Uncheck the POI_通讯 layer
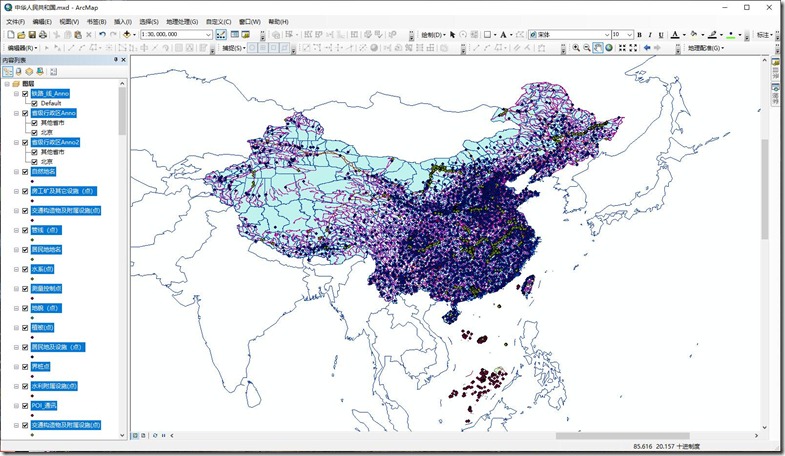 (26, 405)
